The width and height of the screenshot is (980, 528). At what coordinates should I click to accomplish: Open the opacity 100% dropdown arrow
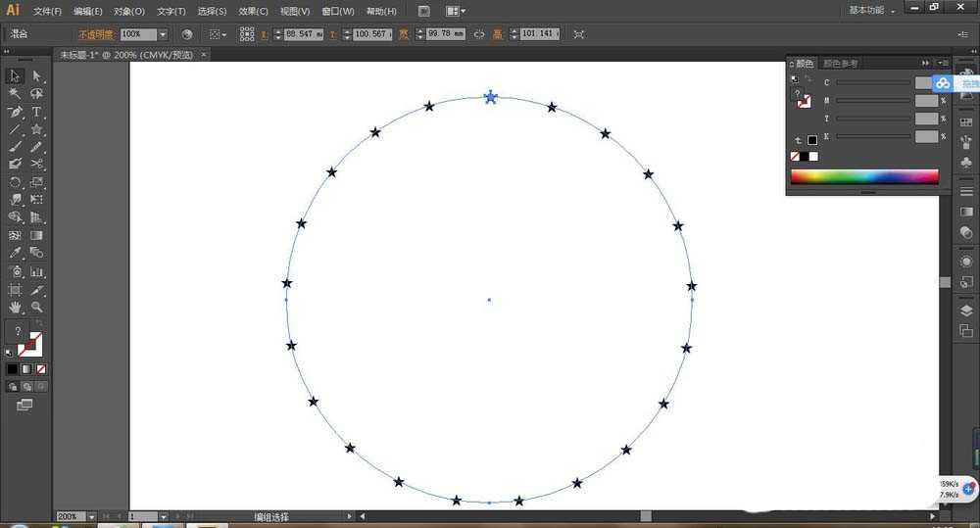[x=163, y=34]
